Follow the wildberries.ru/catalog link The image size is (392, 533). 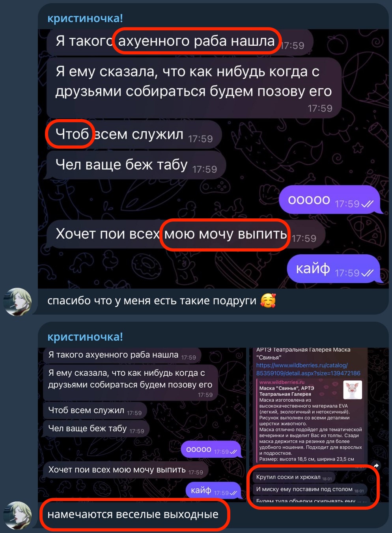tap(308, 369)
